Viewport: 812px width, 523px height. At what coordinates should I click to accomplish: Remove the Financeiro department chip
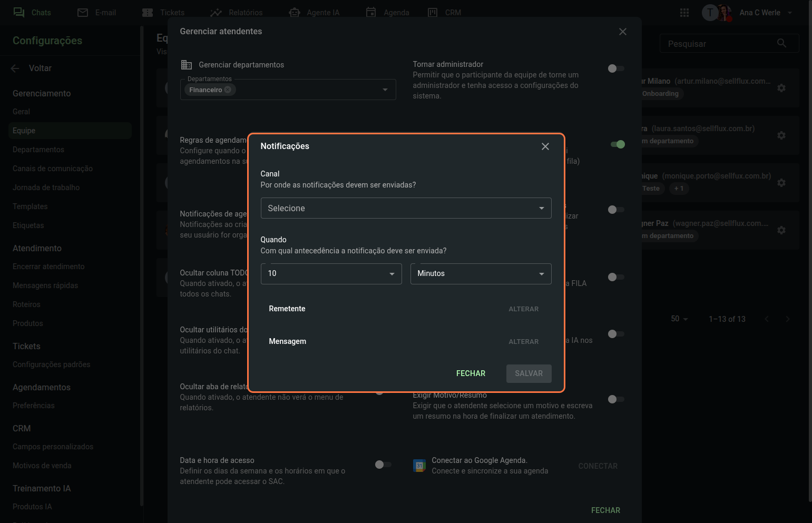[x=228, y=90]
